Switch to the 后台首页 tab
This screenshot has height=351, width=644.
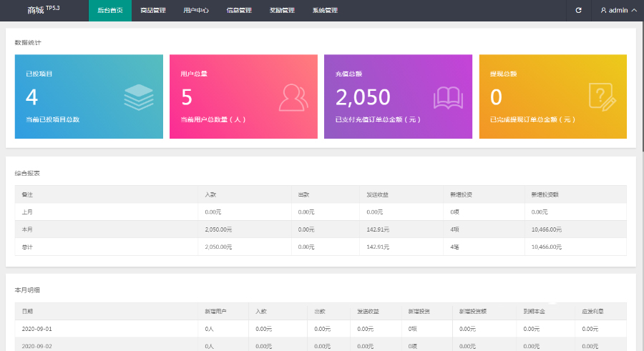(110, 11)
